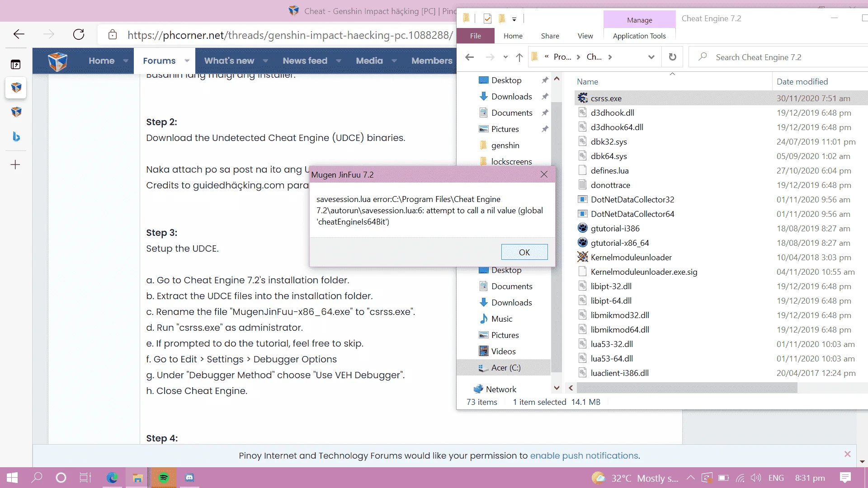This screenshot has height=488, width=868.
Task: Open Explorer recent locations dropdown
Action: click(505, 57)
